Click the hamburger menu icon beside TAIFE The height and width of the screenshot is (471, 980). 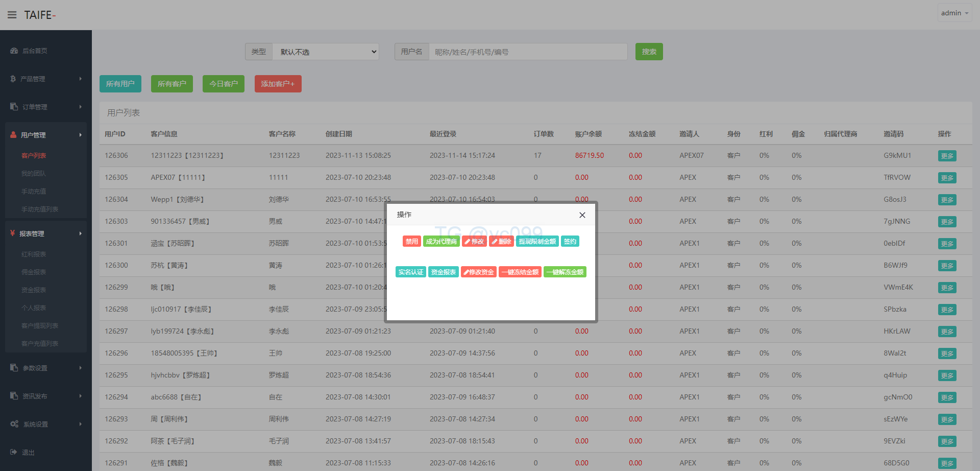pyautogui.click(x=12, y=15)
